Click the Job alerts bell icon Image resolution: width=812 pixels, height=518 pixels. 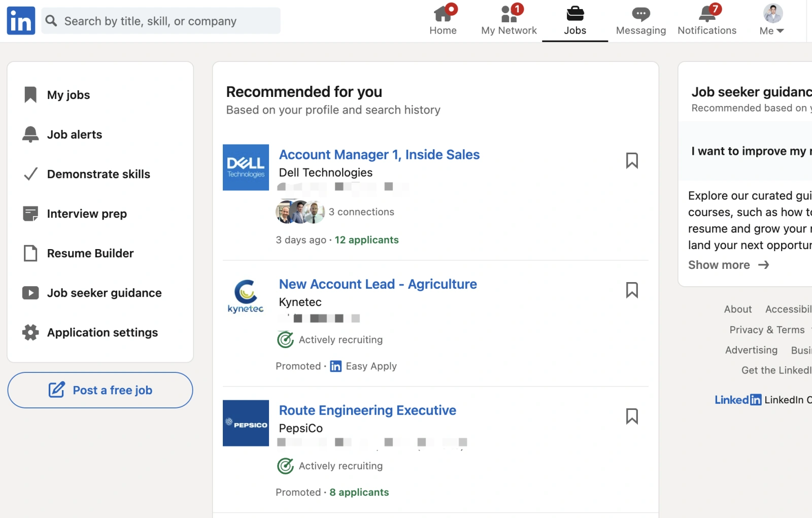(x=30, y=134)
